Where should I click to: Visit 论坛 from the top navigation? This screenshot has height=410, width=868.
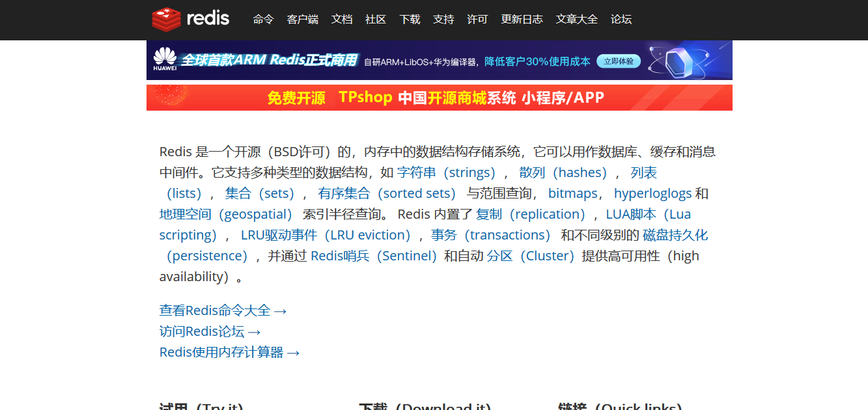click(621, 20)
